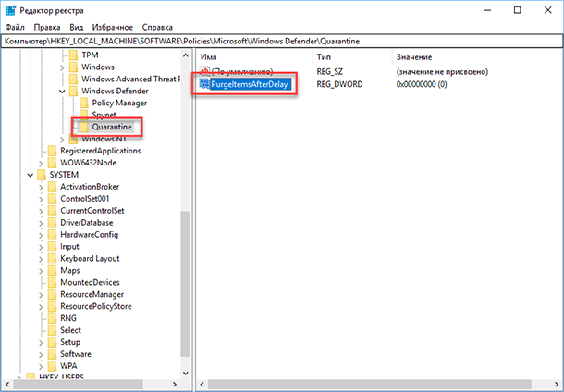Select the Windows Advanced Threat folder icon
564x392 pixels.
(x=73, y=79)
